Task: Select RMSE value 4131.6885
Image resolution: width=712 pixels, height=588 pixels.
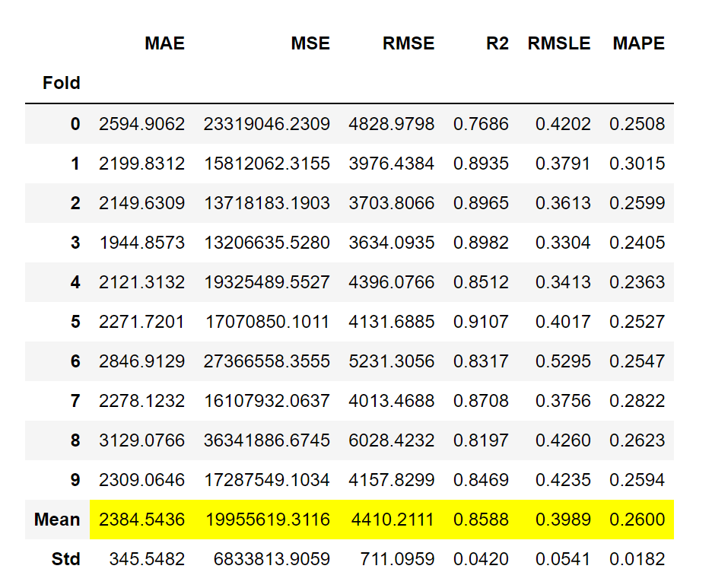Action: (392, 322)
